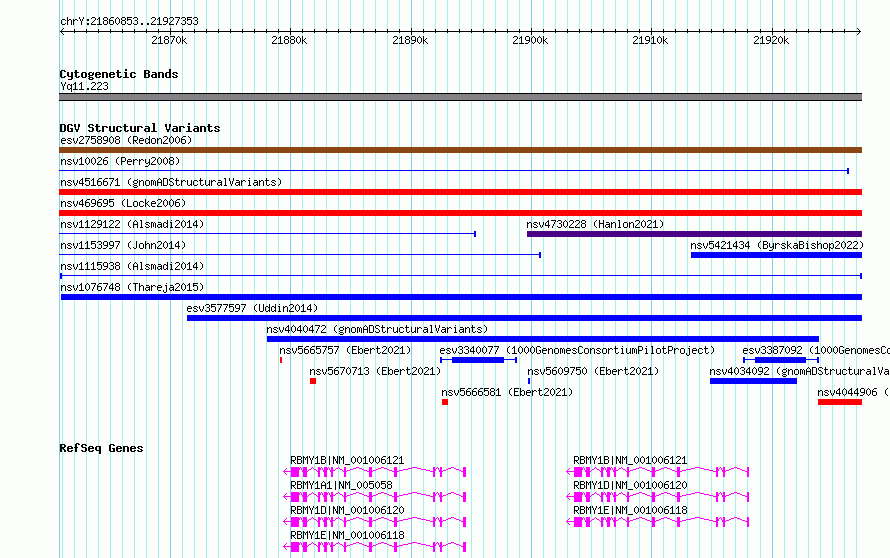890x558 pixels.
Task: Click esv3387092 blue variant glyph
Action: (x=781, y=360)
